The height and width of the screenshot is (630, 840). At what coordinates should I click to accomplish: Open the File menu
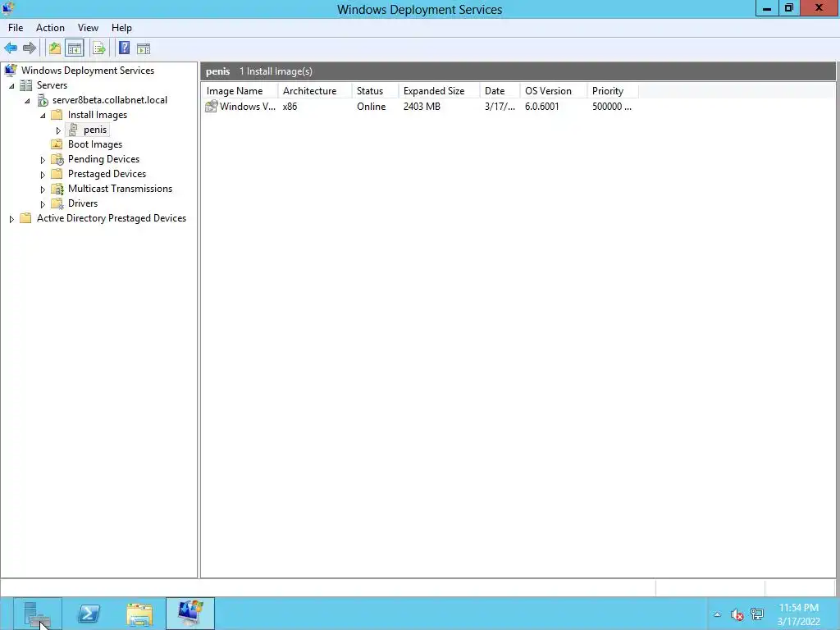tap(16, 28)
